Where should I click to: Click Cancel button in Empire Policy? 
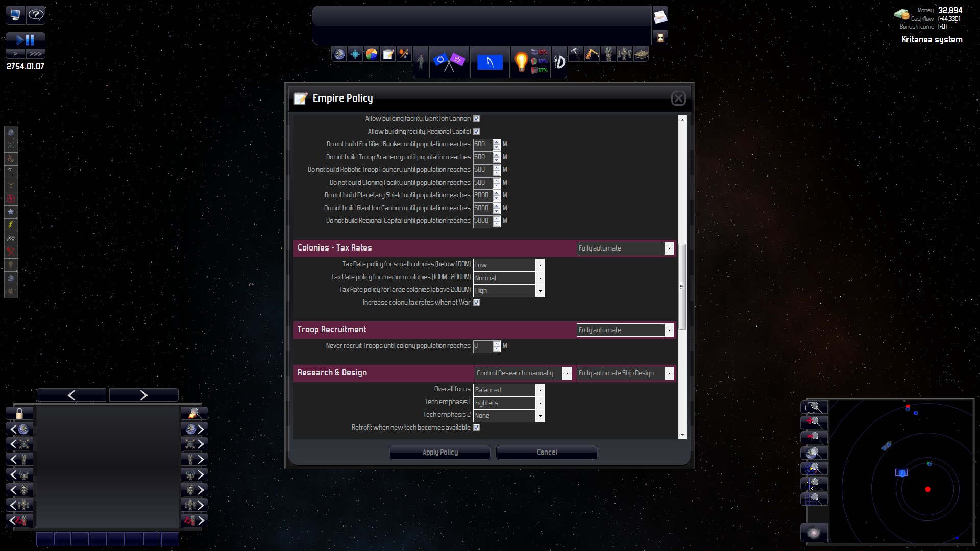tap(547, 452)
